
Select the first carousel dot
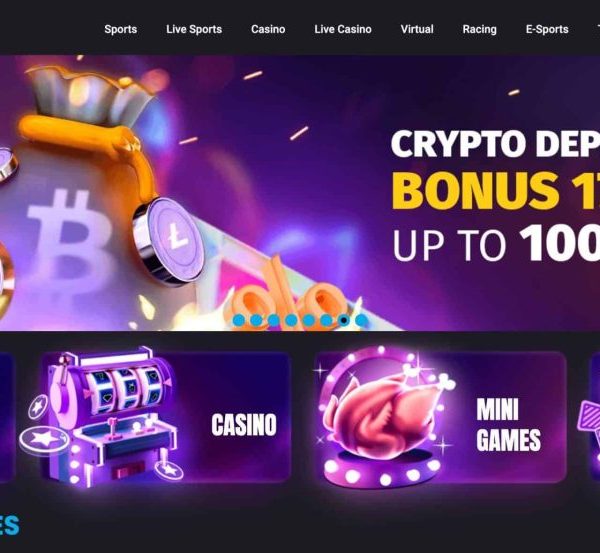tap(239, 320)
